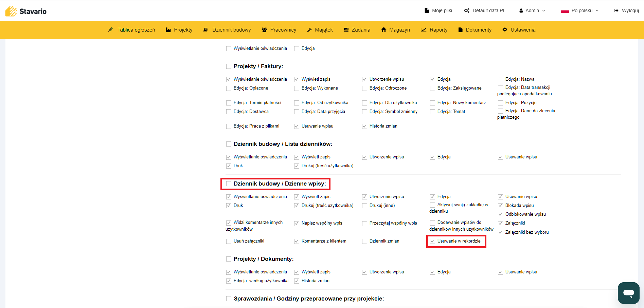Check Edycja: Termin płatności checkbox

tap(229, 103)
